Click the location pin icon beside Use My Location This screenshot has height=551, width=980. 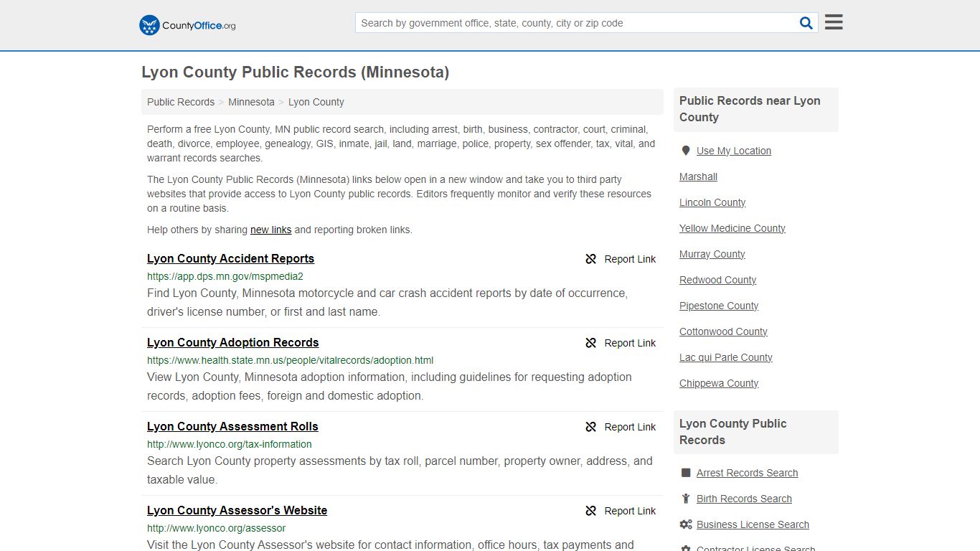(x=686, y=151)
